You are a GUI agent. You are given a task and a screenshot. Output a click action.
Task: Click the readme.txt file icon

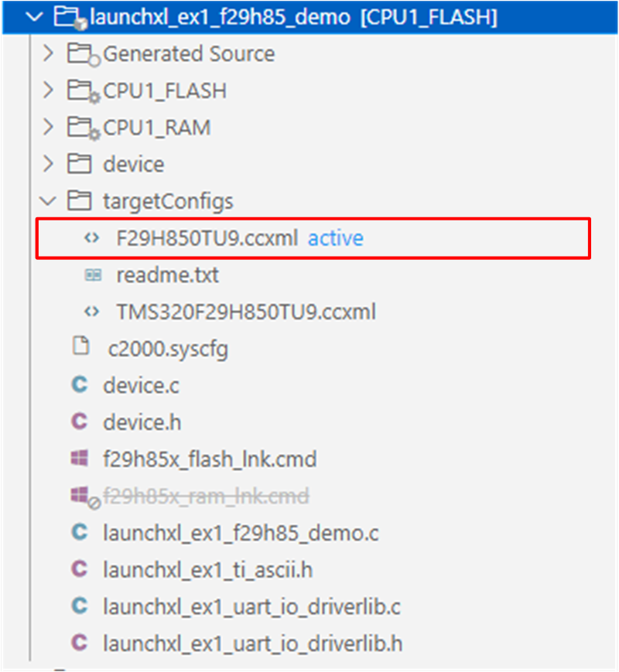(93, 275)
